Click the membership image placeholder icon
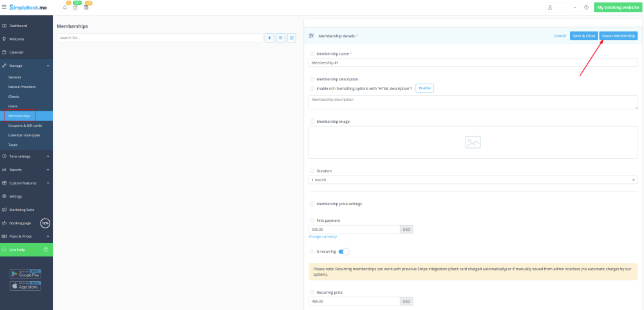The height and width of the screenshot is (310, 644). tap(473, 142)
